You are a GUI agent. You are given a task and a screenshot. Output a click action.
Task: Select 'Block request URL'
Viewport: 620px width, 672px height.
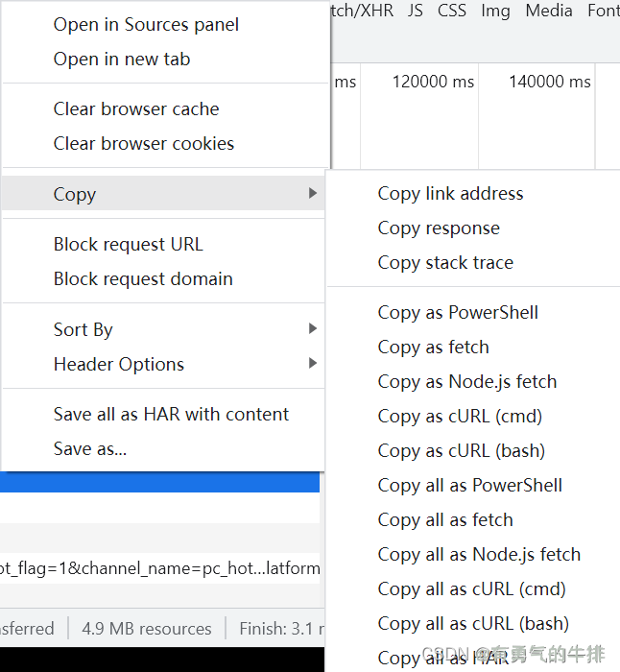[129, 245]
